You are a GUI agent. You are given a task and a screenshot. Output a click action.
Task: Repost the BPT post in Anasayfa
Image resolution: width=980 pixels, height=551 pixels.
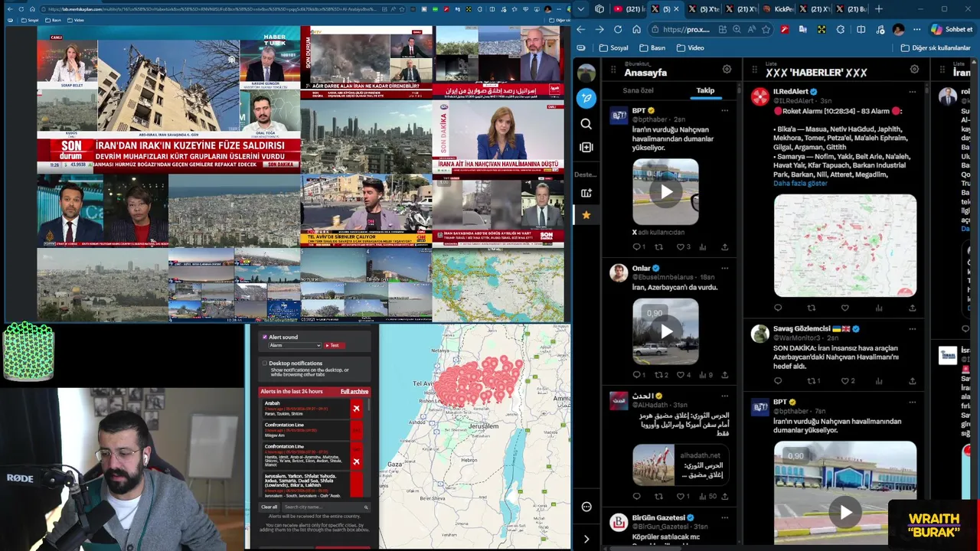[658, 247]
